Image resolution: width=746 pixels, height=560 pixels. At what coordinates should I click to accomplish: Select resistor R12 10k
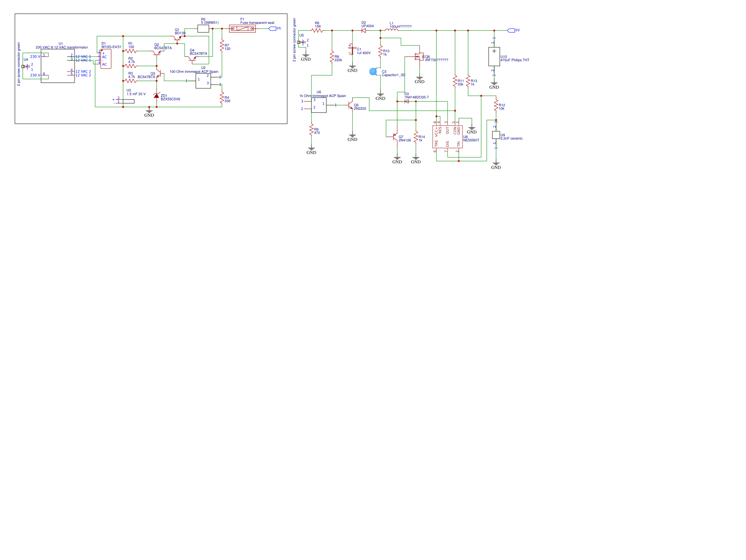point(496,106)
